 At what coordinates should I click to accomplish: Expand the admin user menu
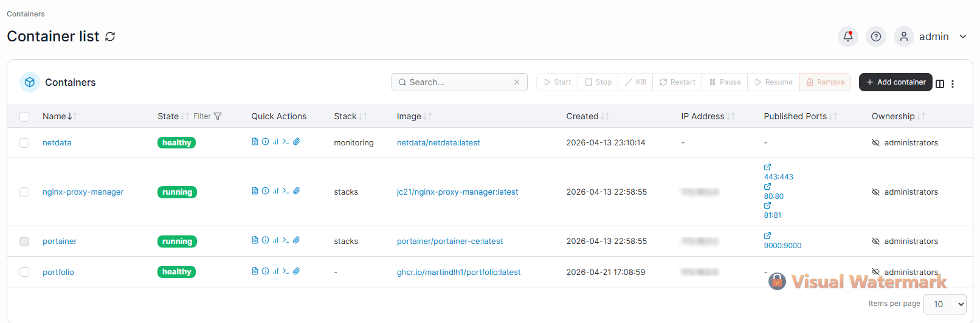[x=963, y=36]
